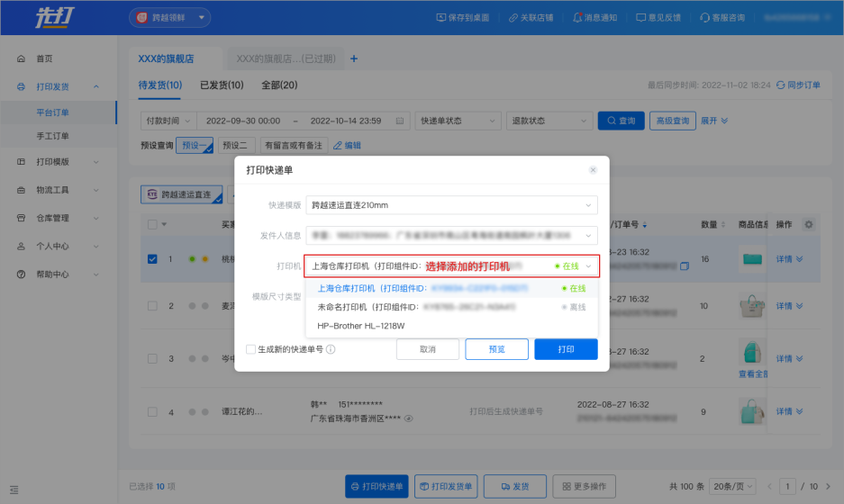
Task: Click the 预览 button in dialog
Action: pyautogui.click(x=496, y=349)
